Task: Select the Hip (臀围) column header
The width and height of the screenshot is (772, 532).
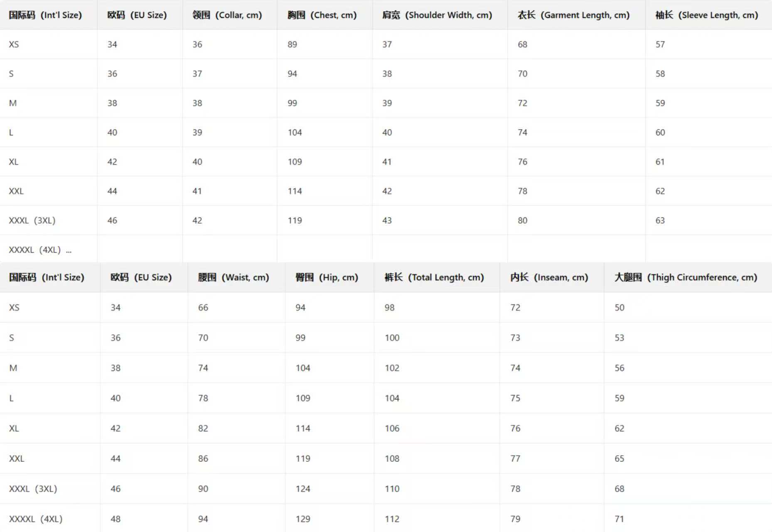Action: 327,277
